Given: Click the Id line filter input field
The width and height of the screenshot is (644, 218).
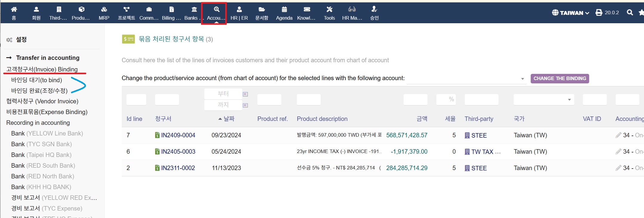Looking at the screenshot, I should [136, 100].
